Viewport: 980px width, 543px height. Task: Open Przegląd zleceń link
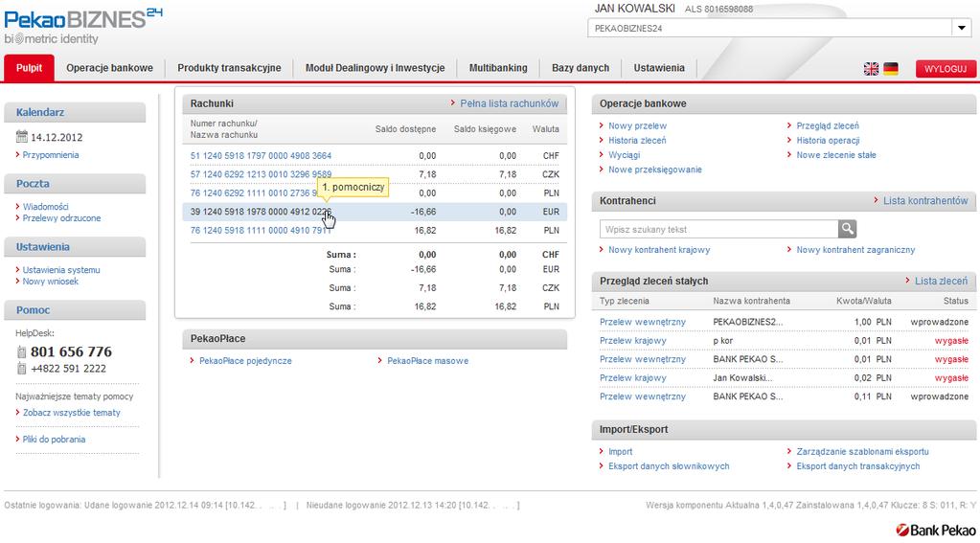coord(828,125)
